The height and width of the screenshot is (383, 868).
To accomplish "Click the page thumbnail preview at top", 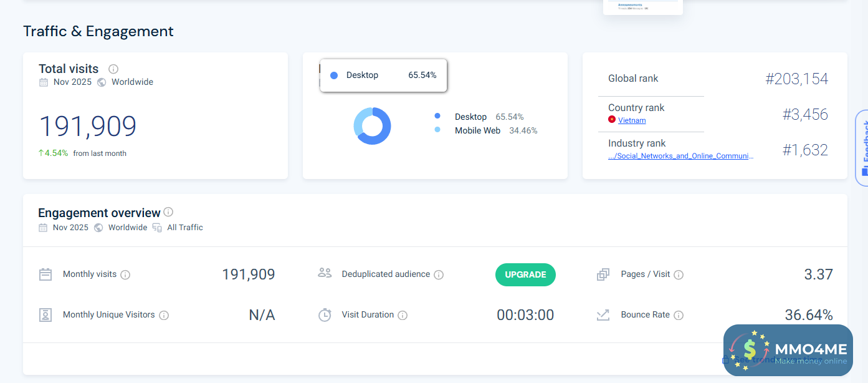I will 643,7.
